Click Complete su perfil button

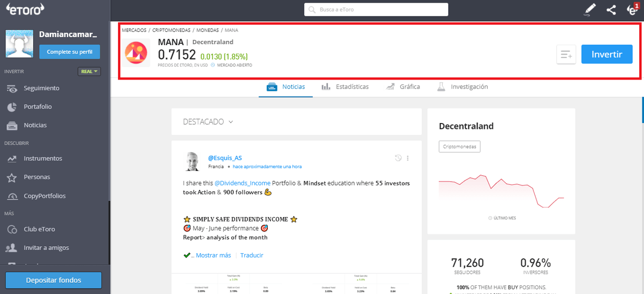[x=70, y=52]
